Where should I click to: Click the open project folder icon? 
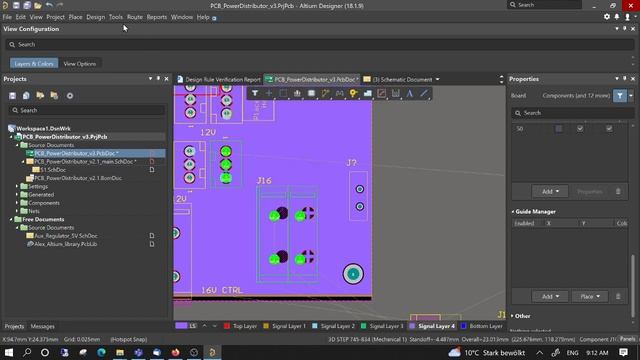point(40,96)
